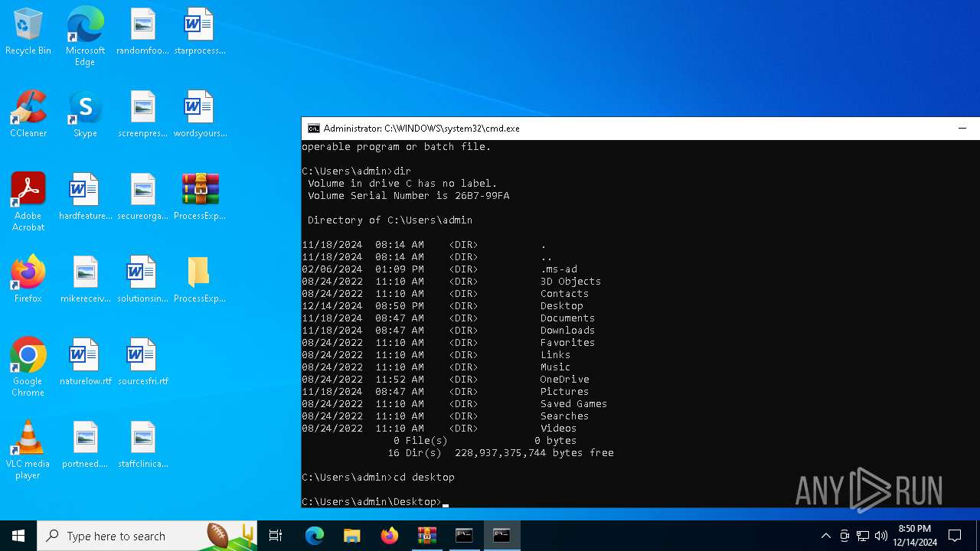Select the mikereceiv... image file

tap(85, 280)
